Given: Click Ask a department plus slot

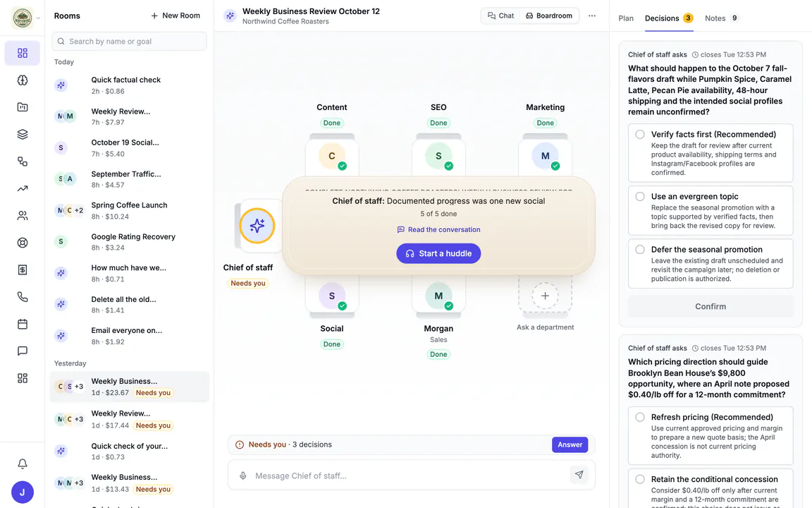Looking at the screenshot, I should tap(545, 296).
